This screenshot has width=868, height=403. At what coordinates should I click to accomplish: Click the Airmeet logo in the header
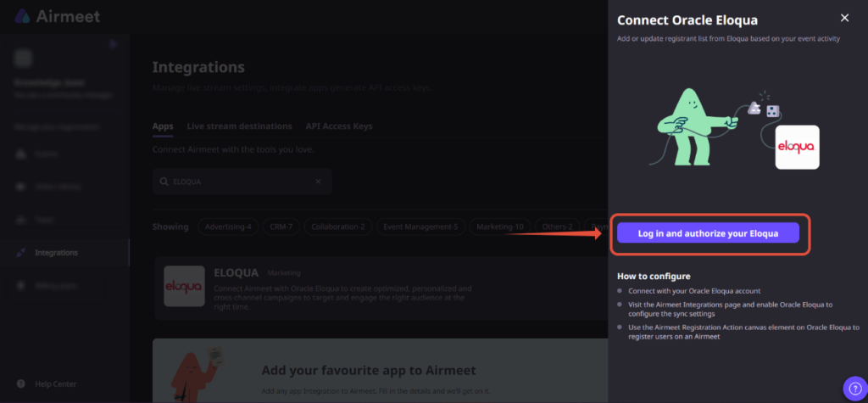pyautogui.click(x=58, y=17)
